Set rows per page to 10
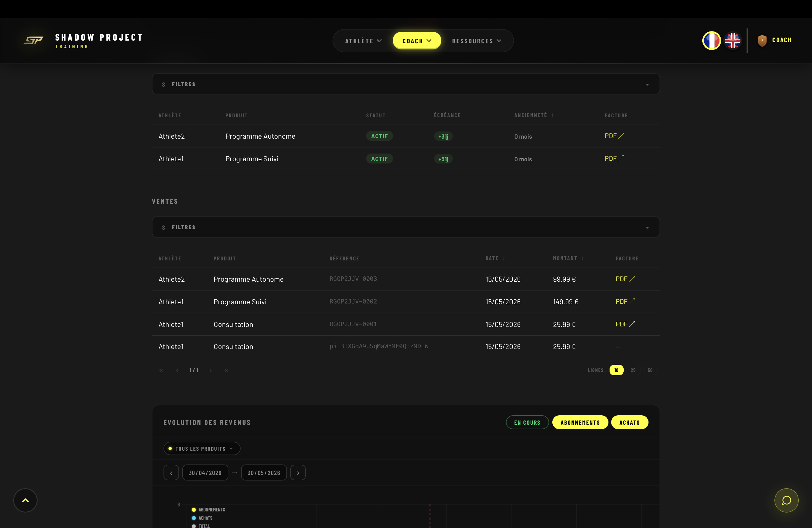The image size is (812, 528). coord(616,370)
